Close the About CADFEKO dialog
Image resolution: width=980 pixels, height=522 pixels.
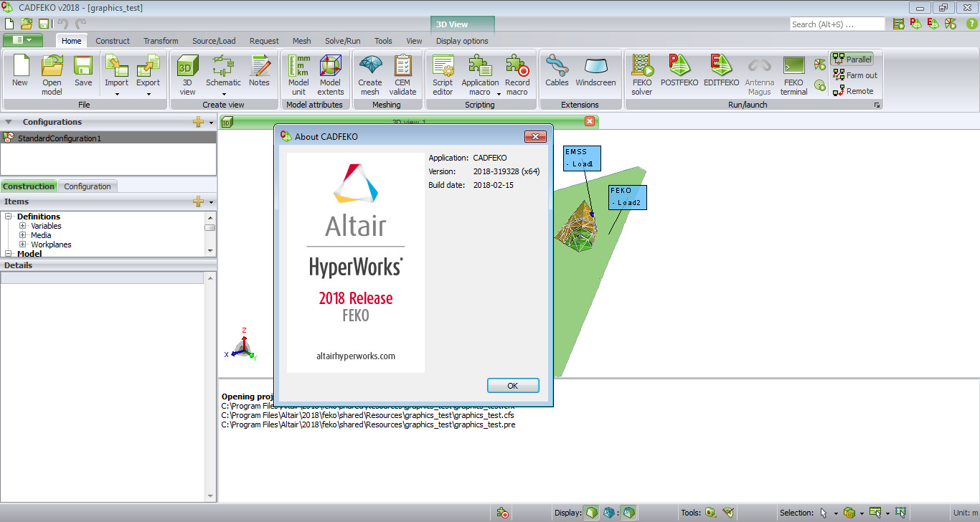pos(535,136)
